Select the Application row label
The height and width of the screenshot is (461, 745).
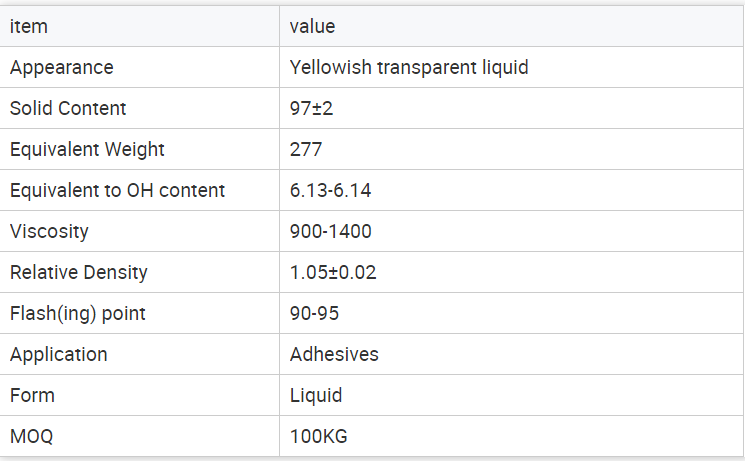pyautogui.click(x=58, y=355)
